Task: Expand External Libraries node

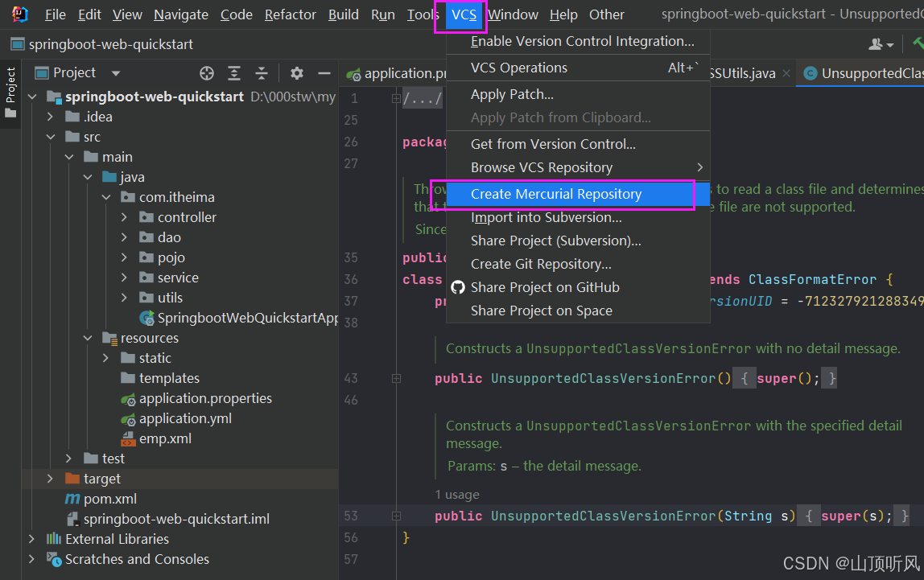Action: (x=32, y=539)
